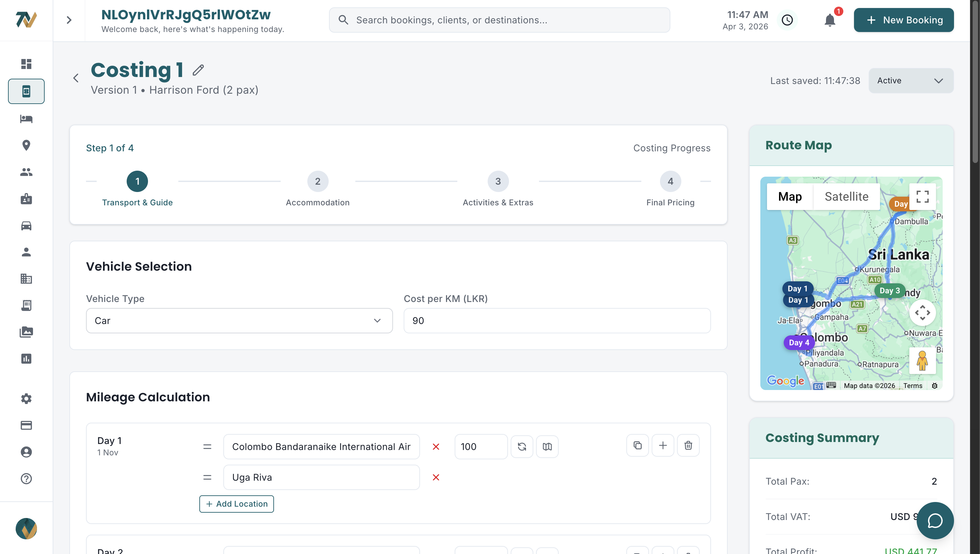Go to step 2 Accommodation

pyautogui.click(x=318, y=189)
